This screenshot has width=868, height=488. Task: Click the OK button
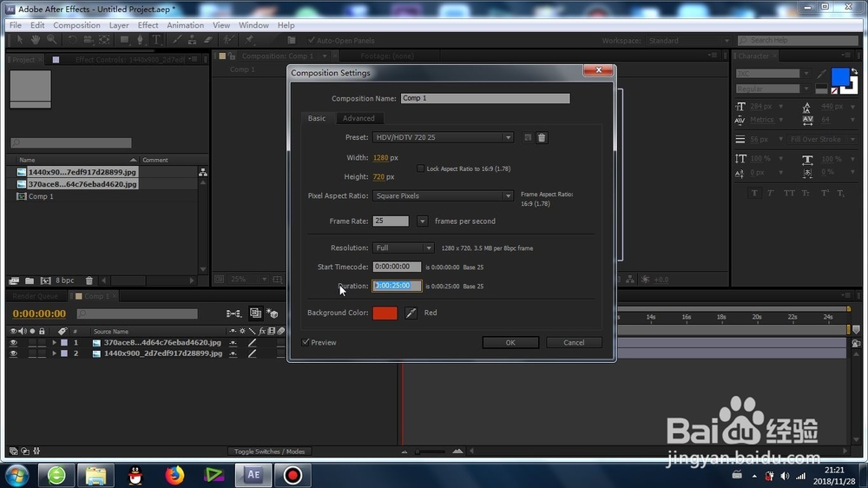pyautogui.click(x=510, y=342)
